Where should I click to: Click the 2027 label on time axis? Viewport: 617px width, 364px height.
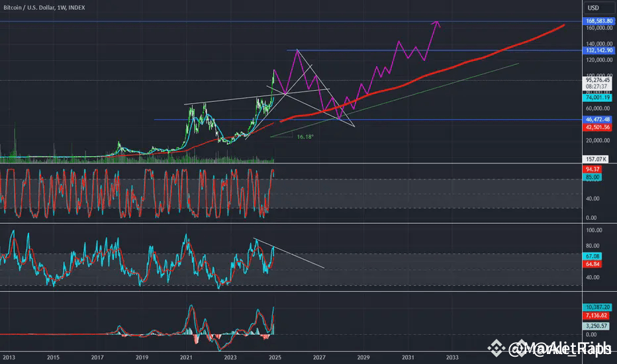click(x=319, y=357)
